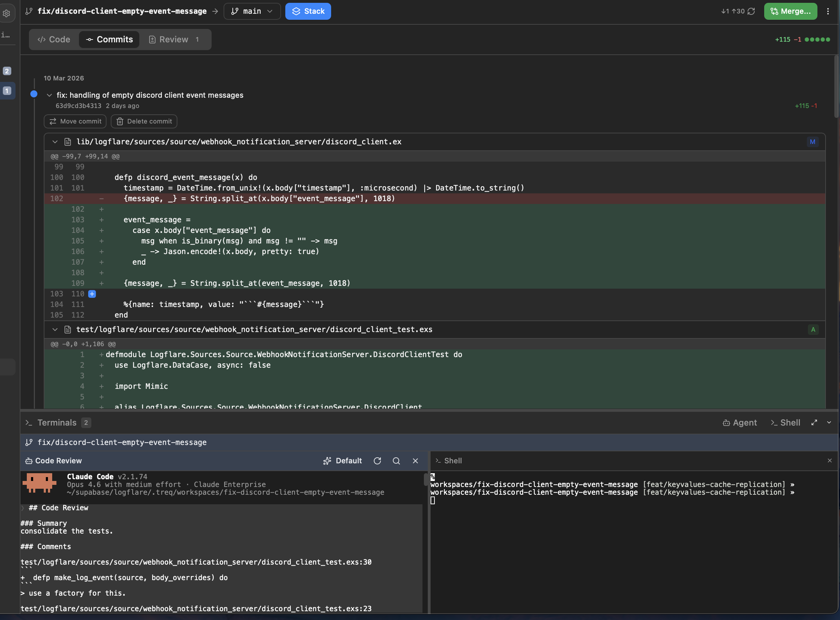Click the green Merge... button
The height and width of the screenshot is (620, 840).
pyautogui.click(x=791, y=11)
